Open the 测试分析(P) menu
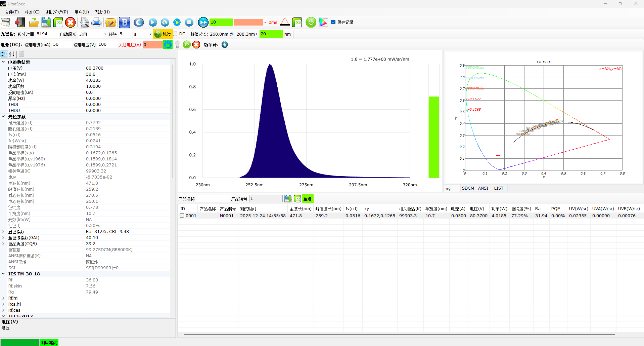Screen dimensions: 644x346 coord(57,12)
